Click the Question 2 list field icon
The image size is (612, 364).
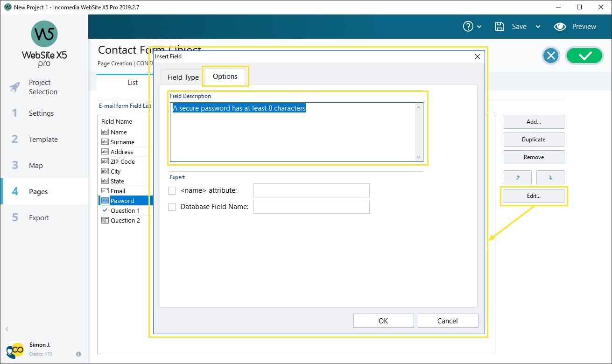pyautogui.click(x=105, y=220)
